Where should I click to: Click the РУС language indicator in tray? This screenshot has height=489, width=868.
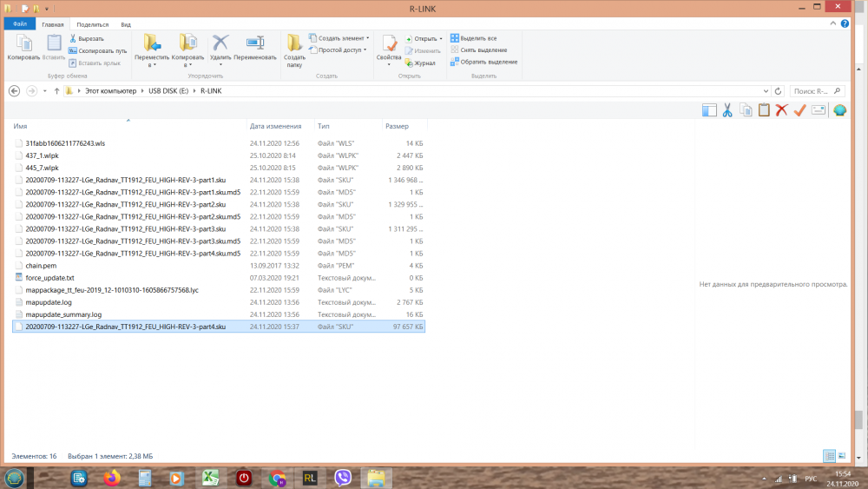(x=811, y=479)
